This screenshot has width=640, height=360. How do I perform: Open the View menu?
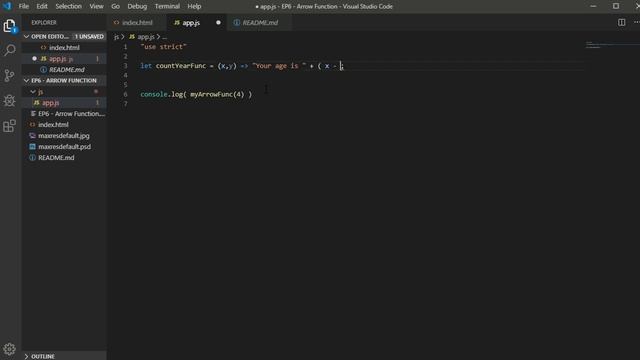(x=96, y=6)
